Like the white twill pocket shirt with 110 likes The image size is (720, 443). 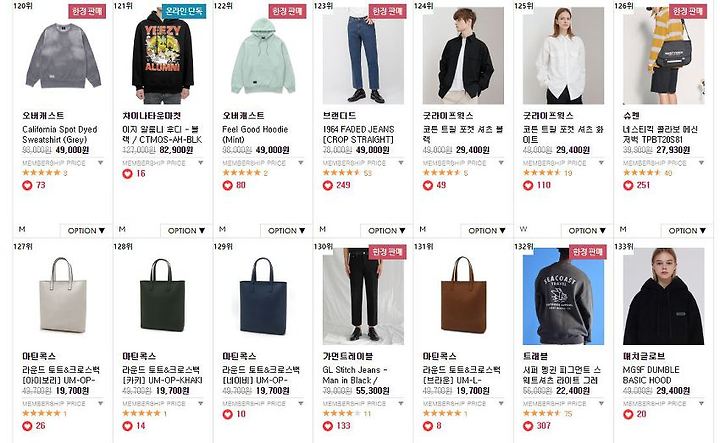pyautogui.click(x=528, y=185)
